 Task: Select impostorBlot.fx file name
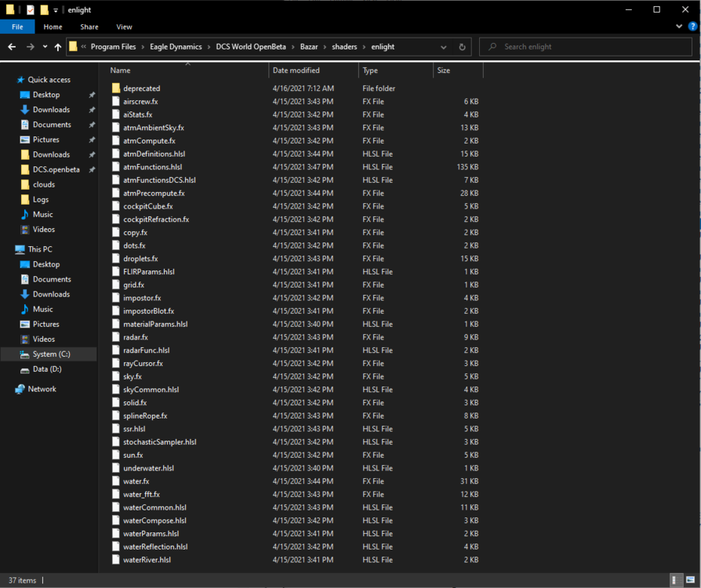click(x=148, y=311)
